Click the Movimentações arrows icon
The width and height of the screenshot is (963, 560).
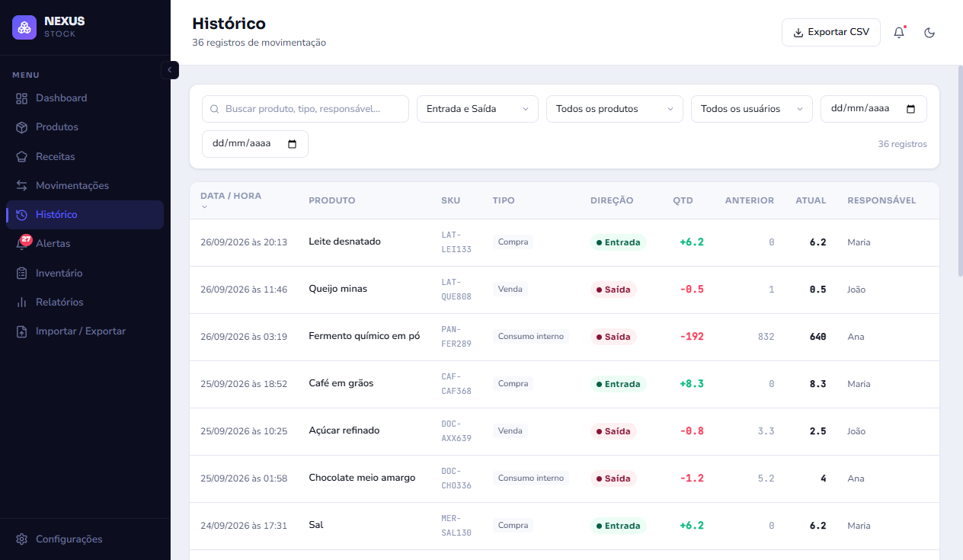(x=22, y=186)
